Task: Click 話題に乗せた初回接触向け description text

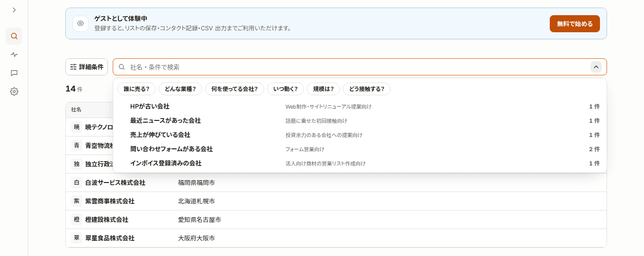Action: click(x=316, y=121)
